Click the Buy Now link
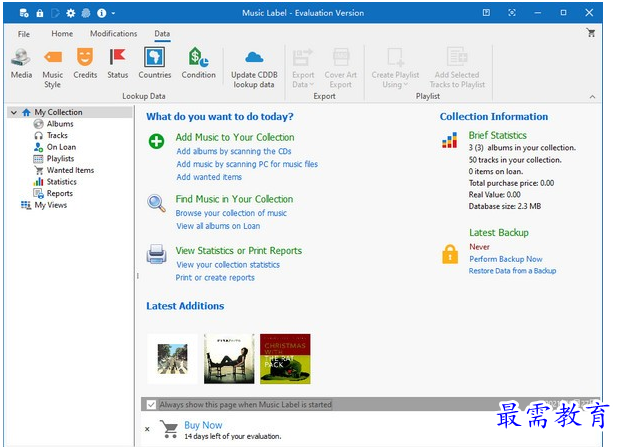The height and width of the screenshot is (447, 618). coord(203,425)
